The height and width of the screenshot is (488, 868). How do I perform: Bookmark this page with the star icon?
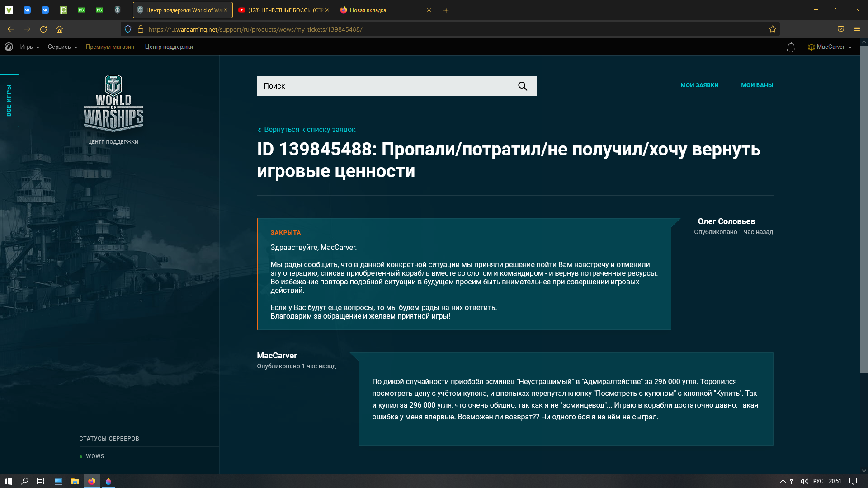tap(772, 29)
